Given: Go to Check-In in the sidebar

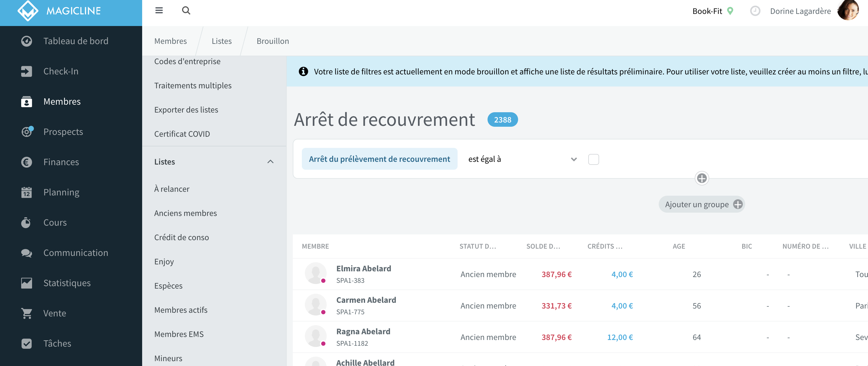Looking at the screenshot, I should (71, 71).
